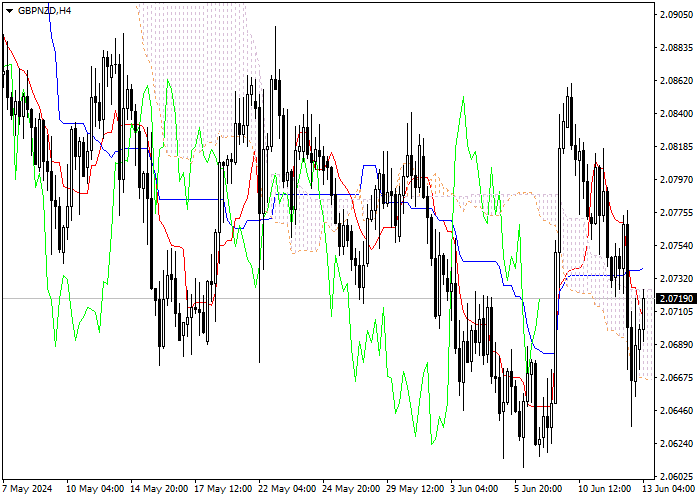Click the 2.06240 price scale label
This screenshot has height=500, width=700.
676,444
